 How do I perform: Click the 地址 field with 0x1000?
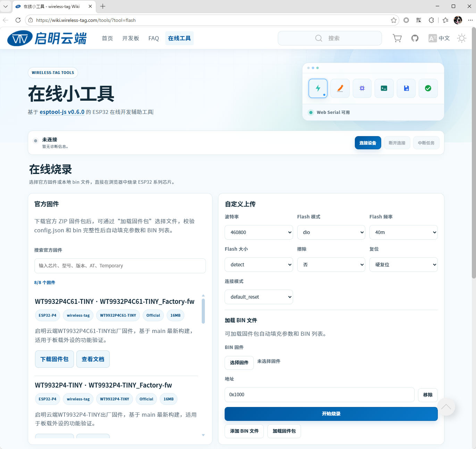(319, 394)
